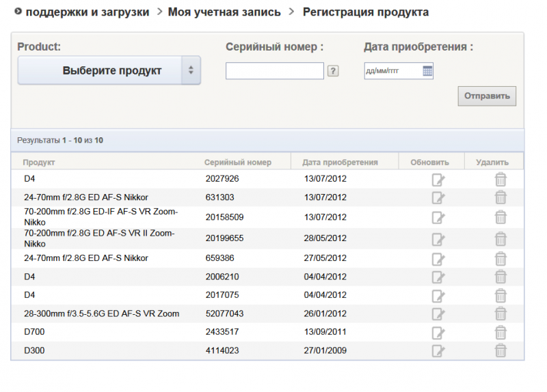This screenshot has height=392, width=547.
Task: Delete the D300 entry
Action: pos(501,350)
